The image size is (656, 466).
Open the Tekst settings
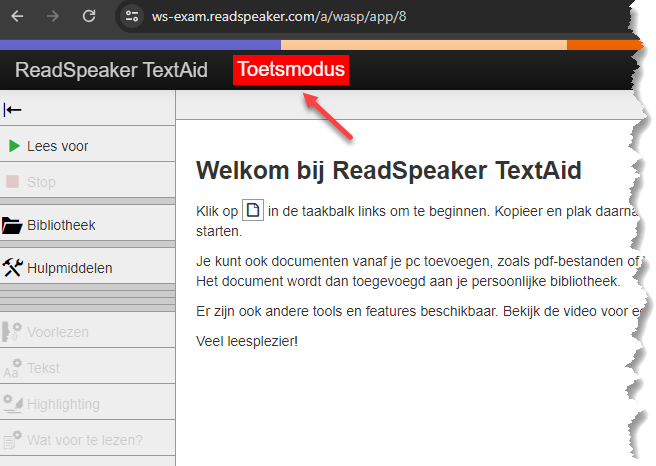point(43,368)
